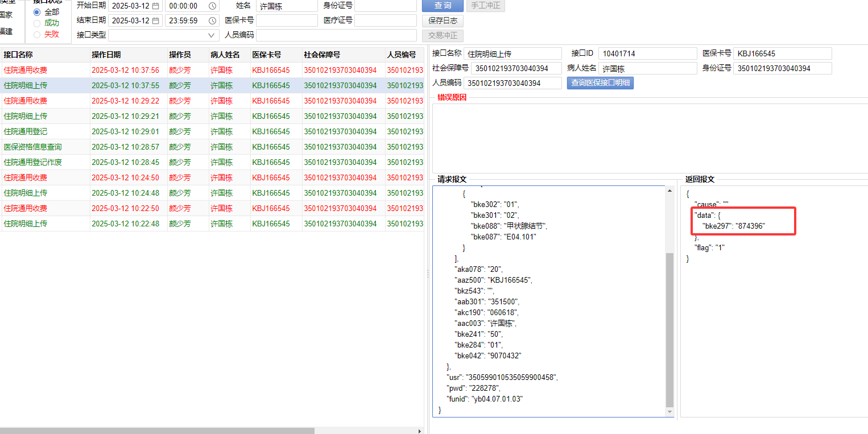Sort by the 操作员 column header
Viewport: 868px width, 434px height.
coord(188,55)
